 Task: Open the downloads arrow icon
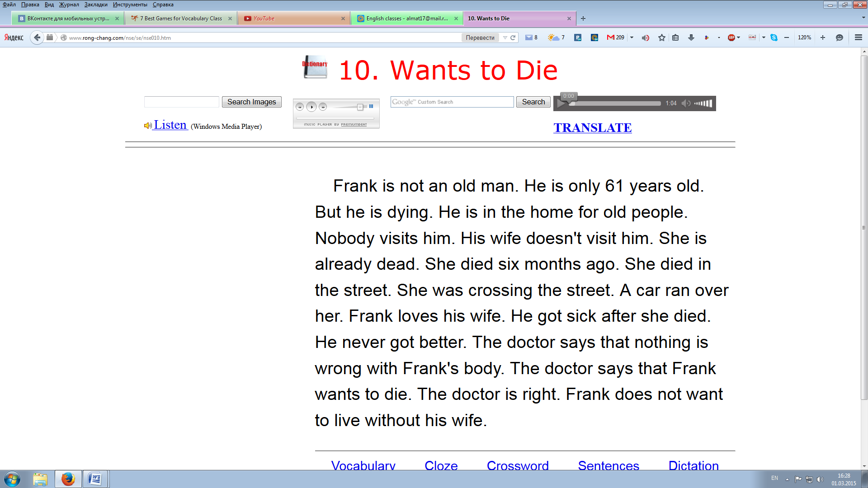click(x=691, y=38)
